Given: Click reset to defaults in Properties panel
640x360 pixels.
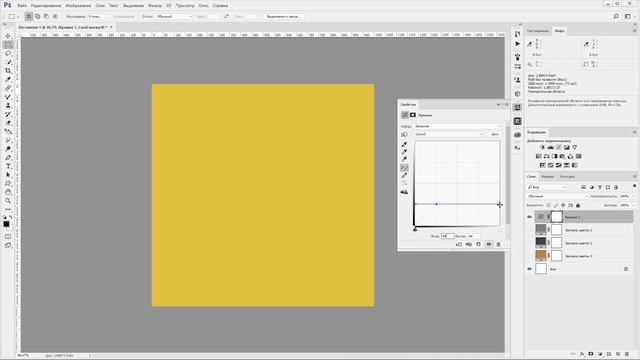Looking at the screenshot, I should coord(478,244).
